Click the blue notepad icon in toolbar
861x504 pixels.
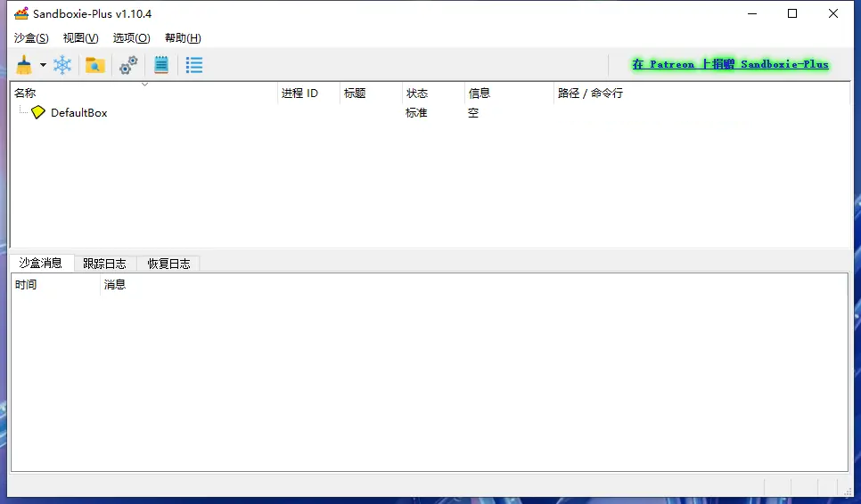coord(161,65)
